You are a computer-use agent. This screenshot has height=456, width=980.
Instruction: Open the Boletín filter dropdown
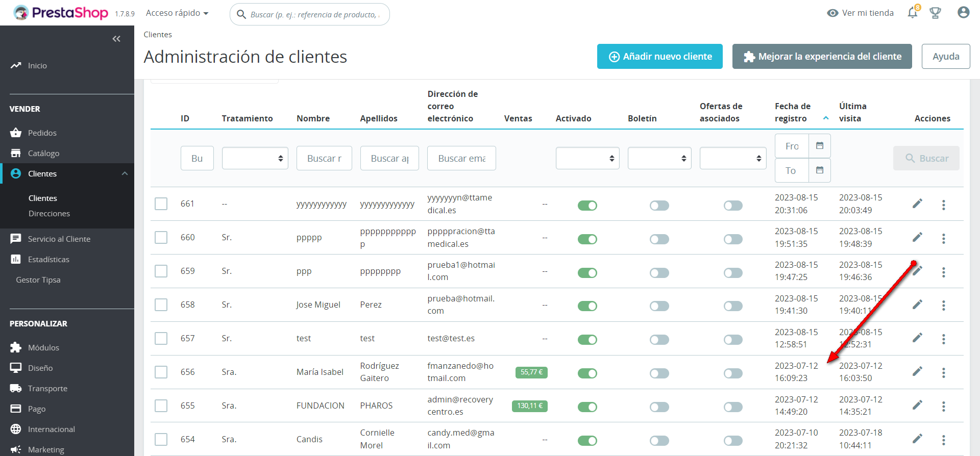pyautogui.click(x=659, y=158)
